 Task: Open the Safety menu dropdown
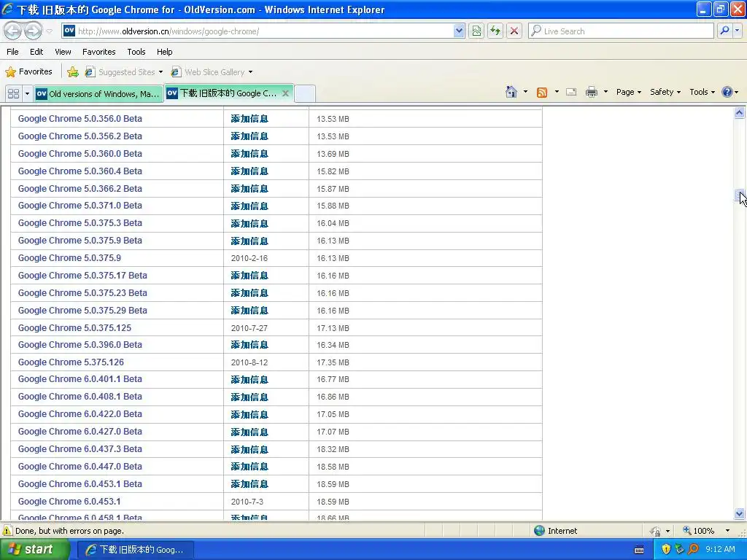pos(665,92)
